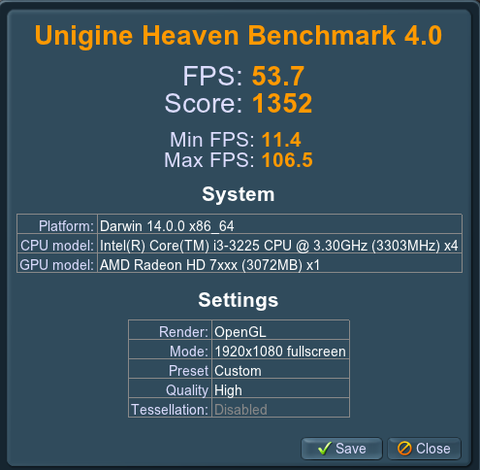Save the benchmark results
The height and width of the screenshot is (470, 480).
342,448
